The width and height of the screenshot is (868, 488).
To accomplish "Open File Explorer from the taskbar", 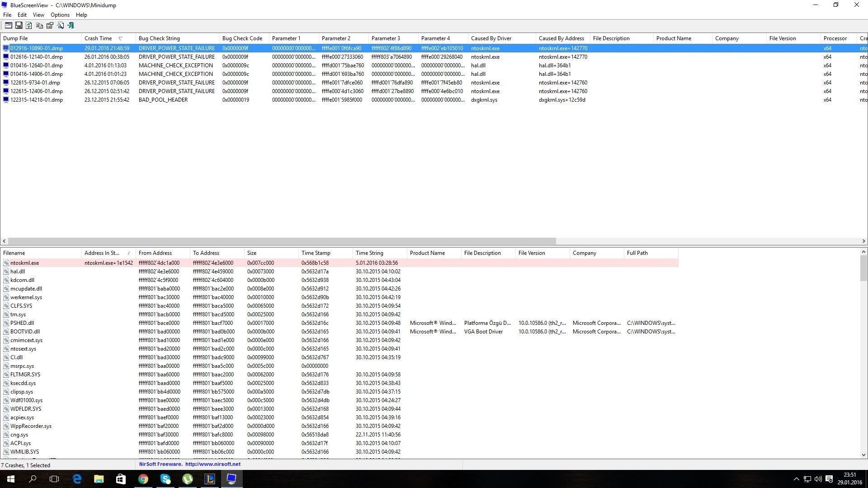I will [x=99, y=479].
